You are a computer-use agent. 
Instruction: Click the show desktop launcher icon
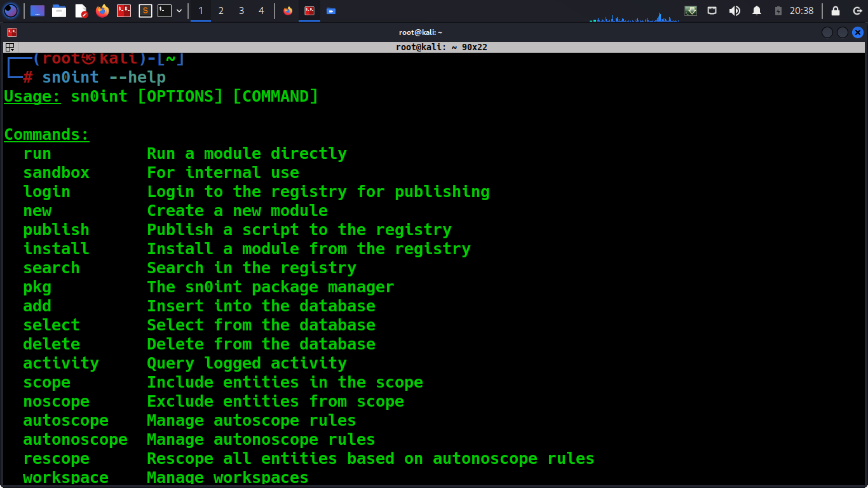click(37, 11)
